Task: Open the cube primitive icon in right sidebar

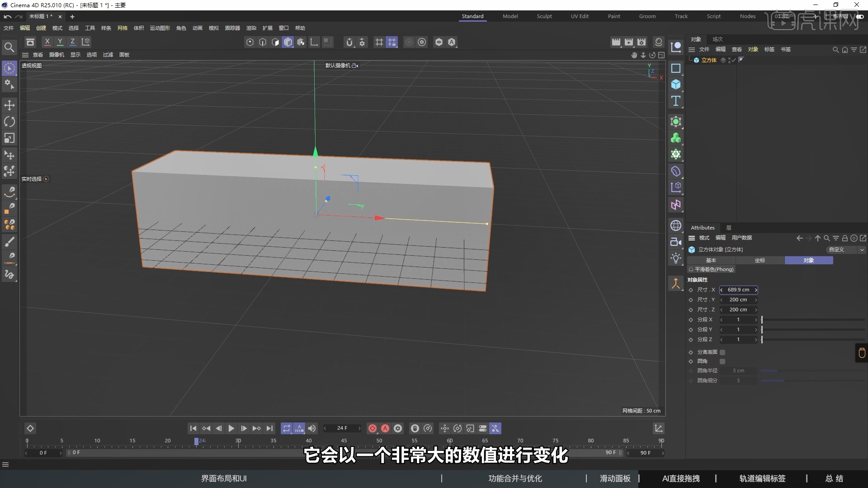Action: [676, 84]
